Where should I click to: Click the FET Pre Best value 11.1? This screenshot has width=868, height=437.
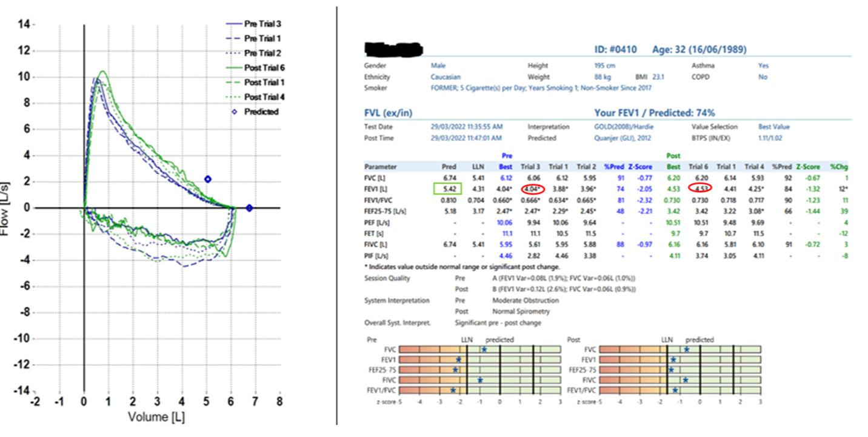tap(507, 233)
